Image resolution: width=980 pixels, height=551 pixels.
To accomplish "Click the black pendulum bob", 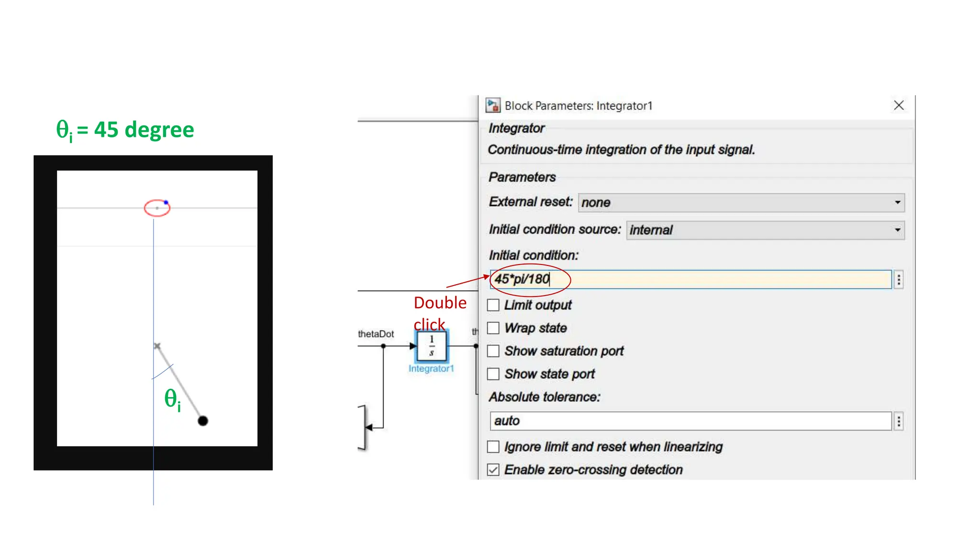I will click(203, 421).
